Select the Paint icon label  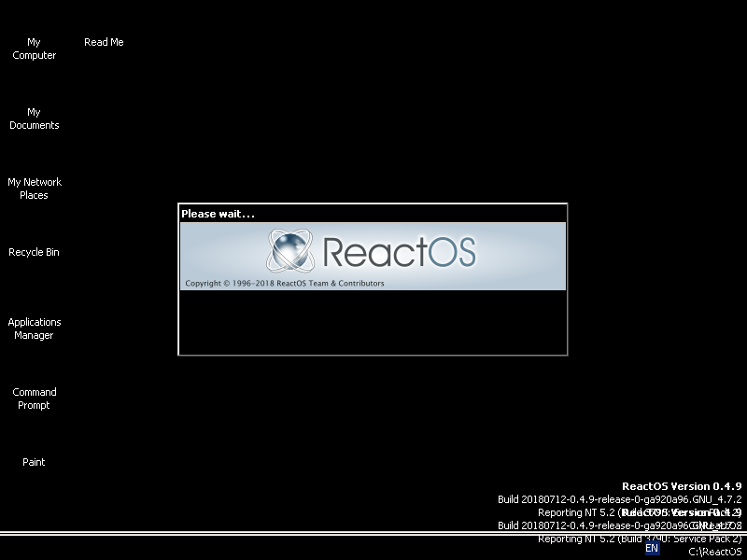[x=34, y=461]
